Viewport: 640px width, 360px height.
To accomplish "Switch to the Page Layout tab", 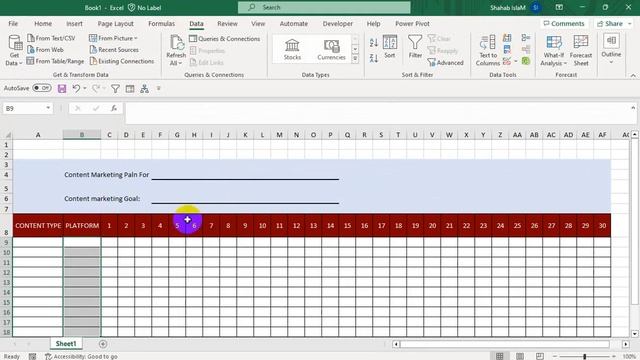I will tap(116, 24).
